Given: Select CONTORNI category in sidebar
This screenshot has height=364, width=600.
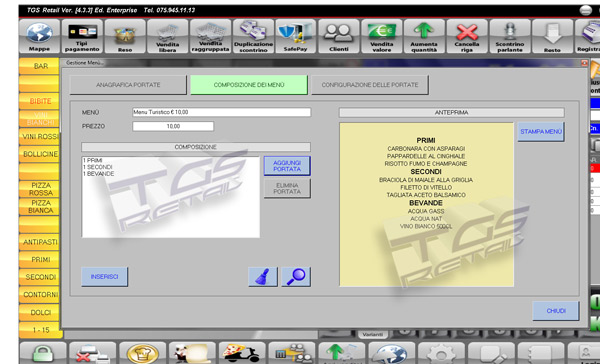Looking at the screenshot, I should click(39, 295).
